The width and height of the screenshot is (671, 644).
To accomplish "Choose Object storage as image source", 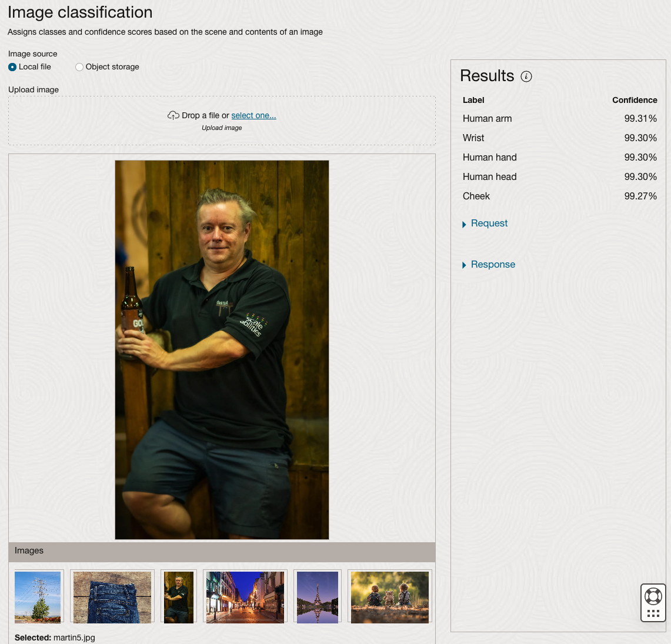I will coord(79,67).
